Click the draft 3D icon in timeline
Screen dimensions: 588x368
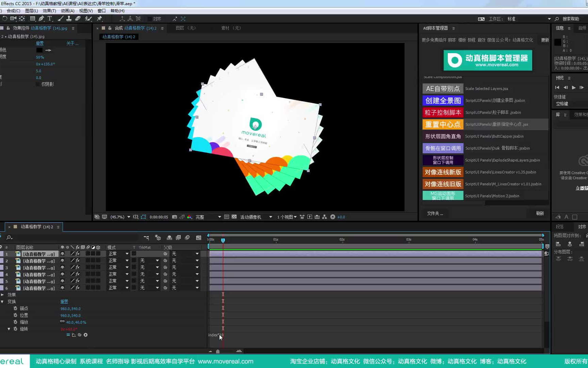coord(158,237)
